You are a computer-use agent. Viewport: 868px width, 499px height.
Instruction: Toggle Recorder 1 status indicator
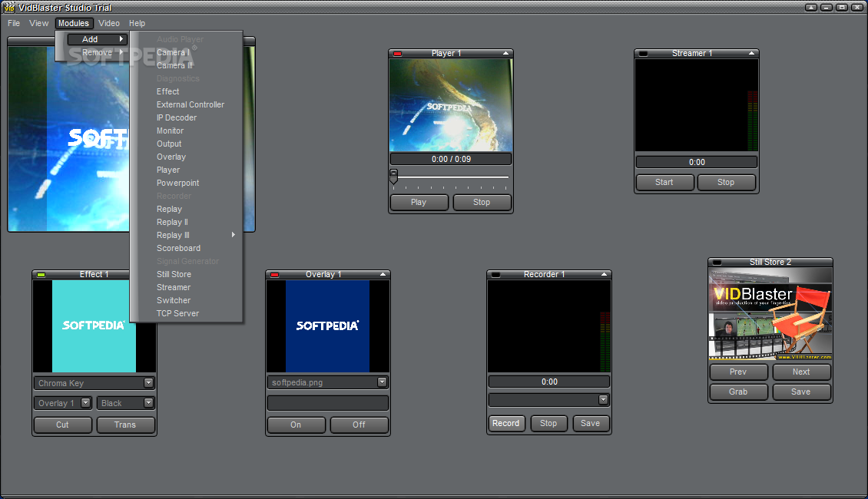[496, 274]
